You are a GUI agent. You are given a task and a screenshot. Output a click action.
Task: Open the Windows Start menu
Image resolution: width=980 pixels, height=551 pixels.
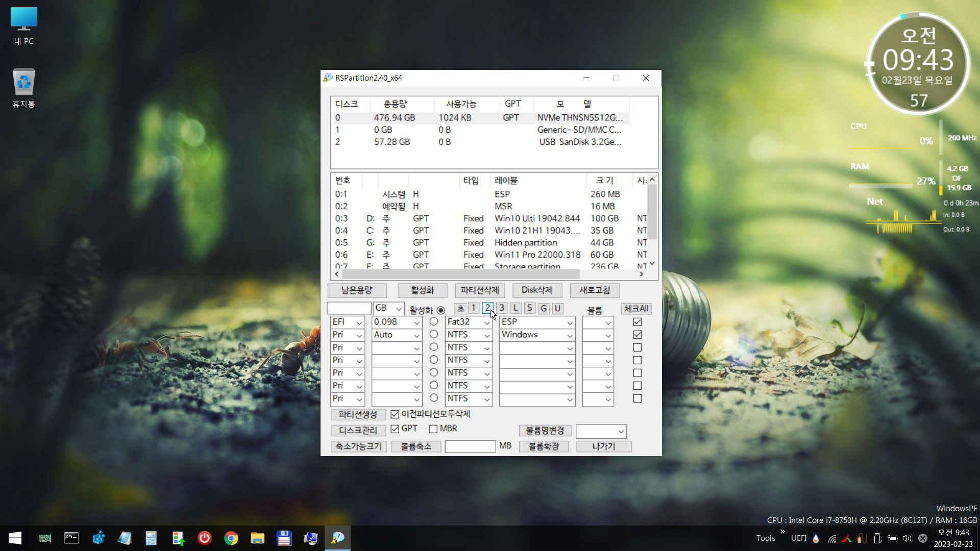(15, 538)
